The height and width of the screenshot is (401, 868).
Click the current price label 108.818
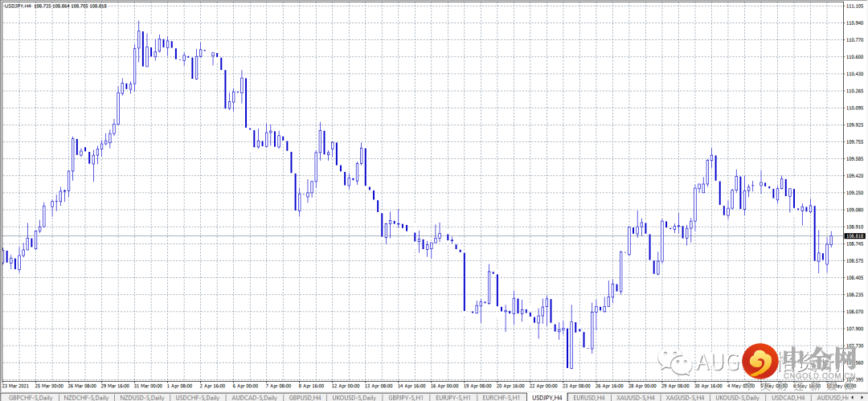click(855, 236)
